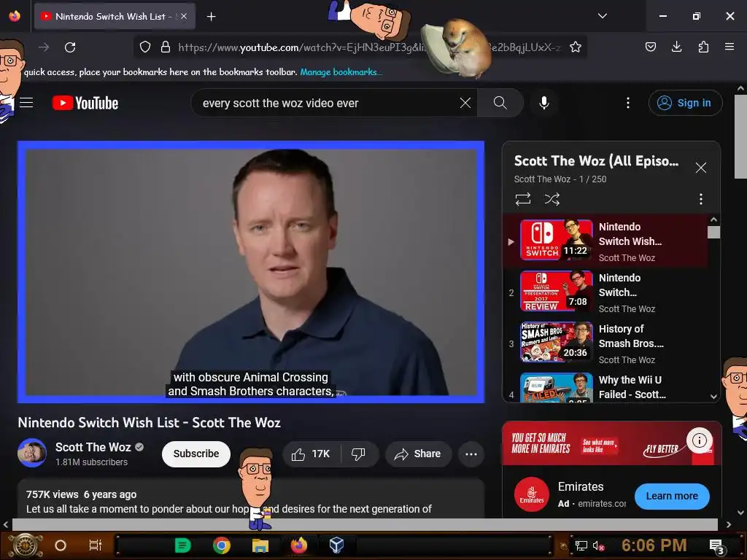This screenshot has width=747, height=560.
Task: Open the Scott The Woz channel name link
Action: (93, 447)
